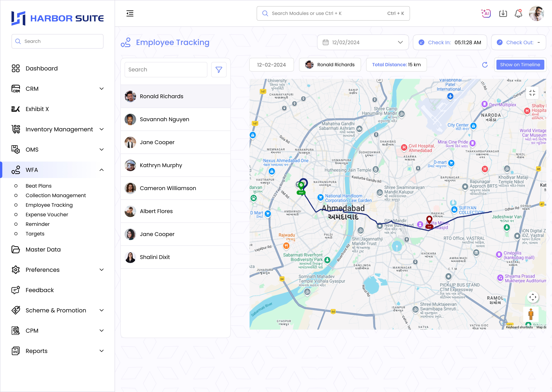Screen dimensions: 552x392
Task: Open the notifications bell
Action: tap(518, 13)
